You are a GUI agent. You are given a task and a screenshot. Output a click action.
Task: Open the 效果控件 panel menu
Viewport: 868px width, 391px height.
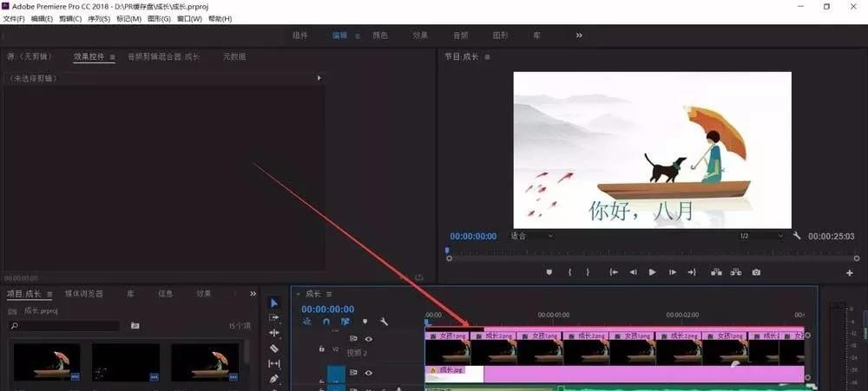(x=112, y=56)
